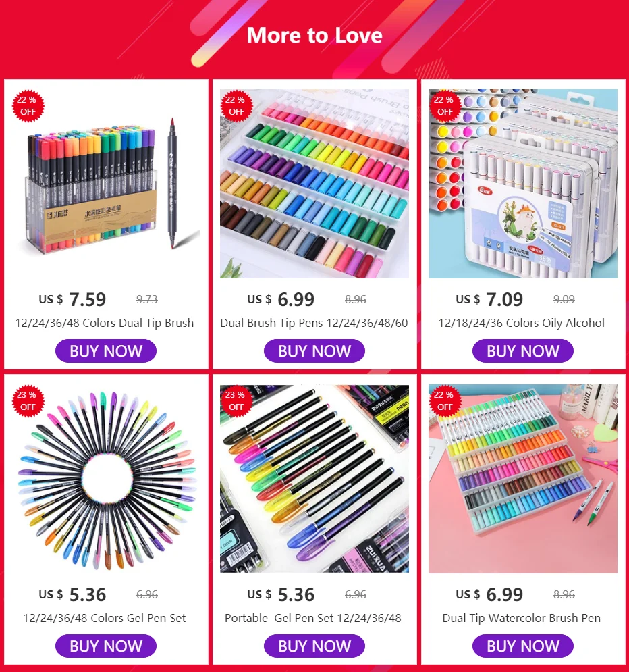Click the 22% OFF badge on Dual Brush Tip Pens
This screenshot has width=629, height=672.
236,106
